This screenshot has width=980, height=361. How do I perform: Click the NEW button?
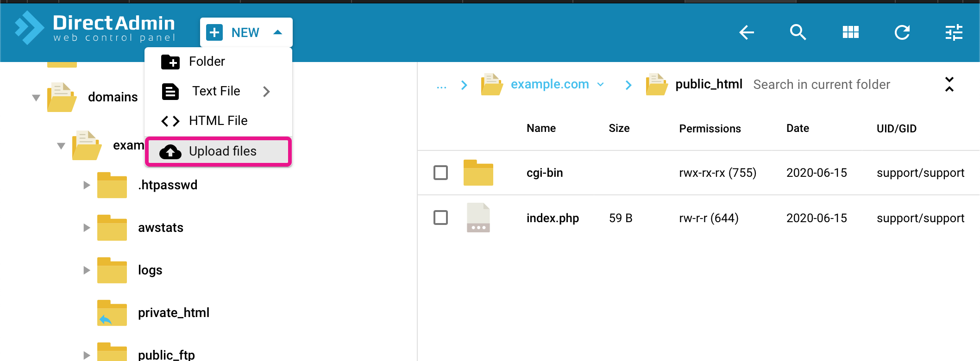tap(245, 32)
